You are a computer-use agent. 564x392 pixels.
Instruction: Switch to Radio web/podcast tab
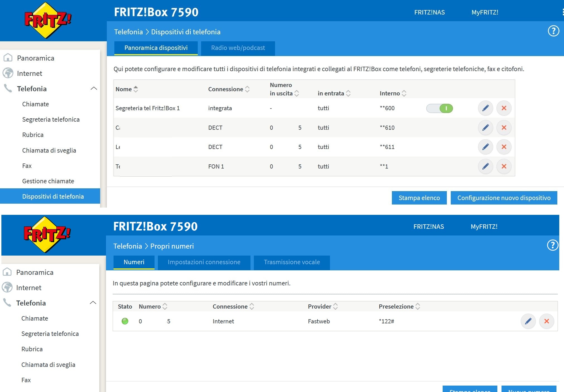[x=238, y=48]
